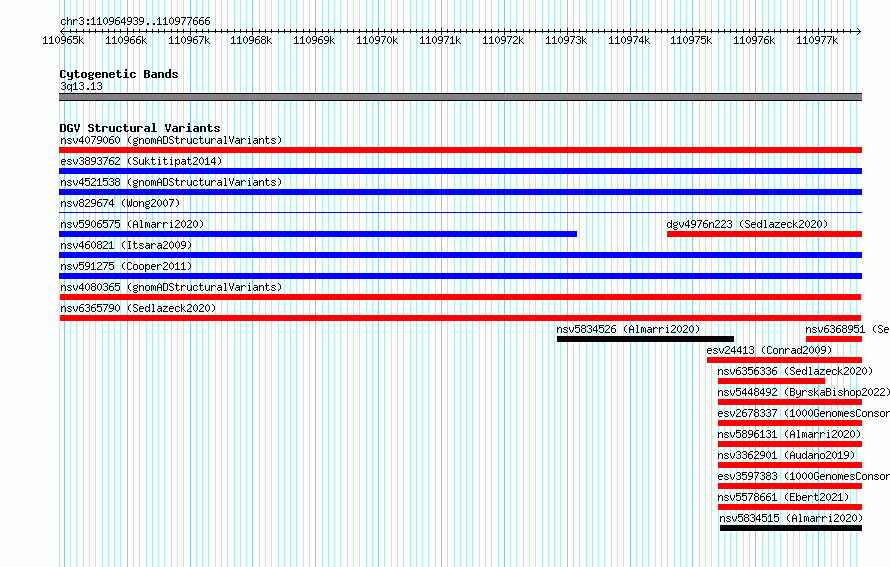Viewport: 890px width, 567px height.
Task: Click the 110973k ruler tick label
Action: [566, 40]
